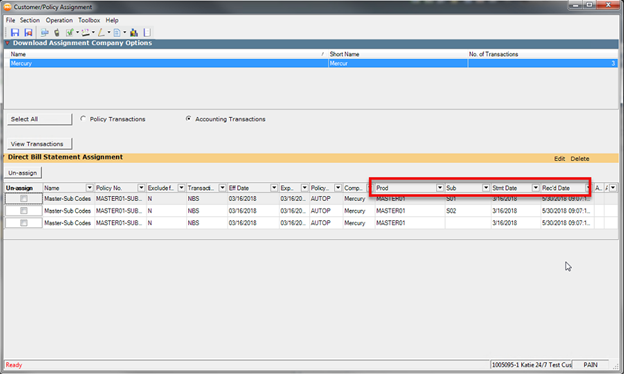Open the Sub column filter dropdown
This screenshot has height=374, width=624.
point(486,188)
